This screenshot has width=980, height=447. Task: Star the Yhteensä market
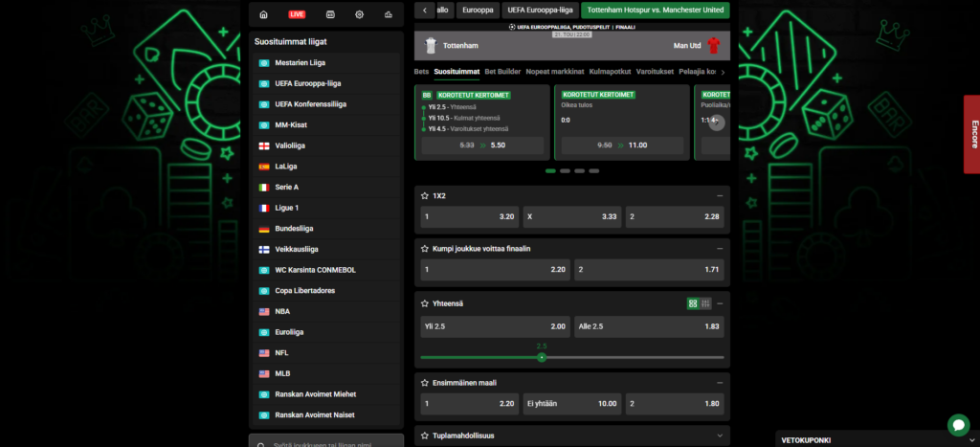(425, 303)
